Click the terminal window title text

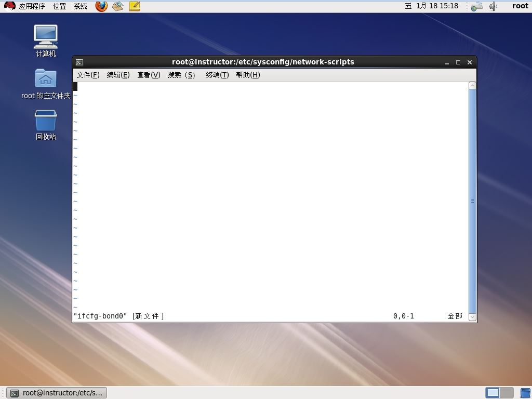click(x=263, y=62)
